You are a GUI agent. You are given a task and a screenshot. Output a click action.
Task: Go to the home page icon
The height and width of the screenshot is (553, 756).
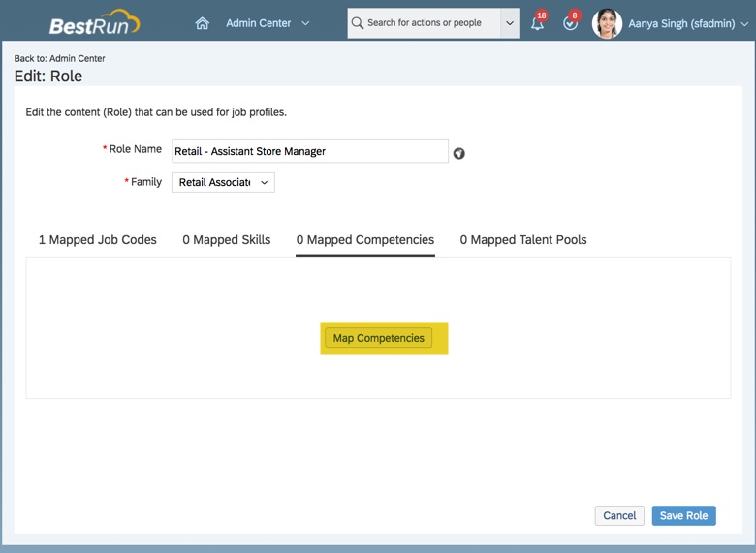pyautogui.click(x=202, y=23)
